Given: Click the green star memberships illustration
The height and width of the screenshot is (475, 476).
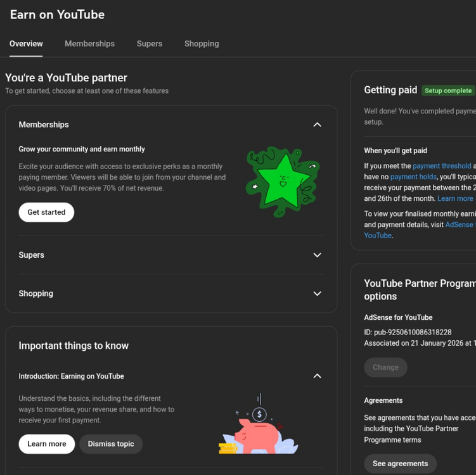Looking at the screenshot, I should tap(282, 182).
